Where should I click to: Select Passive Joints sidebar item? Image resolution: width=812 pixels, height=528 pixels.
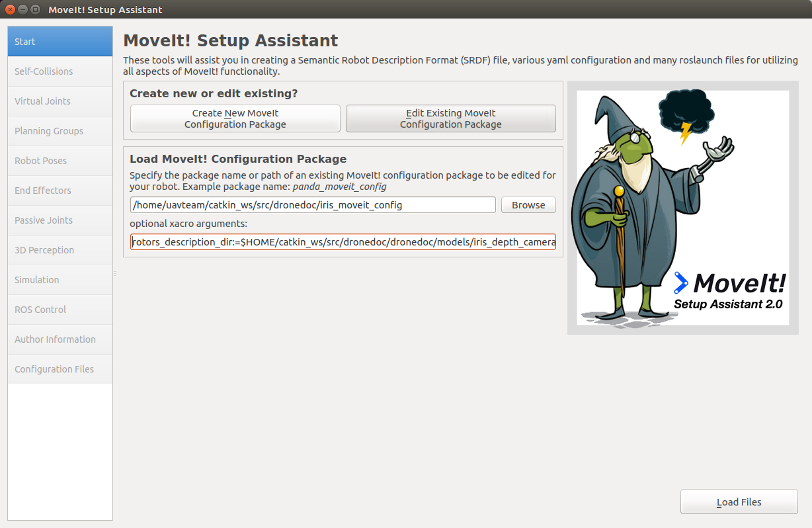click(60, 220)
